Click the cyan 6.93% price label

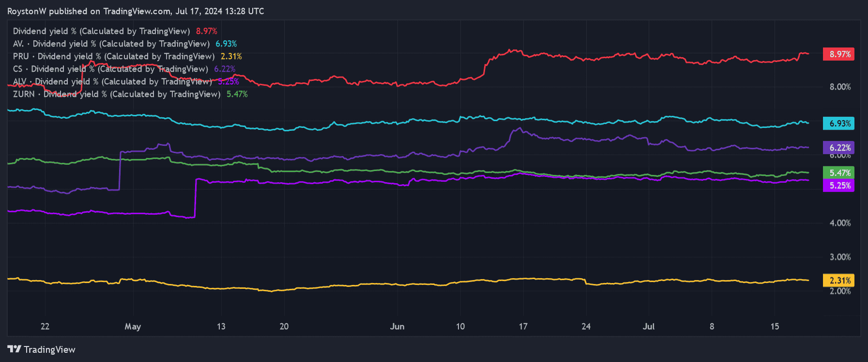tap(838, 124)
